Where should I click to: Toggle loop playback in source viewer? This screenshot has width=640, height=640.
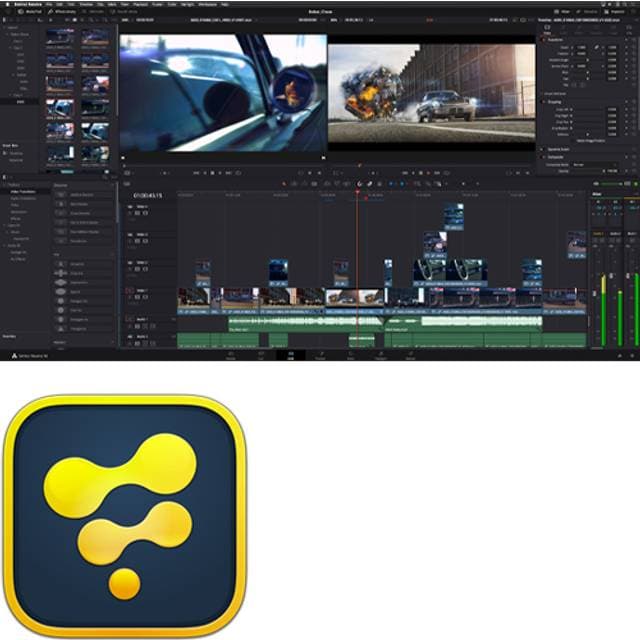(238, 173)
